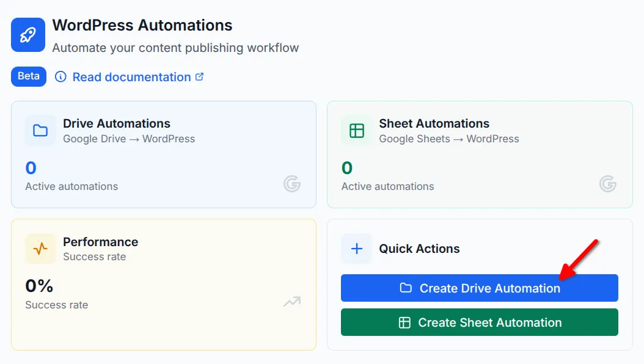Click the blue rocket launch icon
The height and width of the screenshot is (364, 644).
26,35
